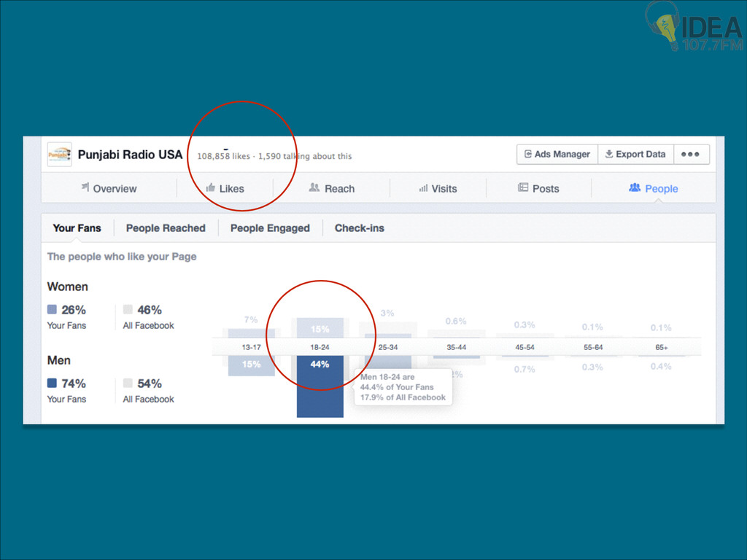Open the Overview tab
This screenshot has height=560, width=747.
pyautogui.click(x=109, y=189)
